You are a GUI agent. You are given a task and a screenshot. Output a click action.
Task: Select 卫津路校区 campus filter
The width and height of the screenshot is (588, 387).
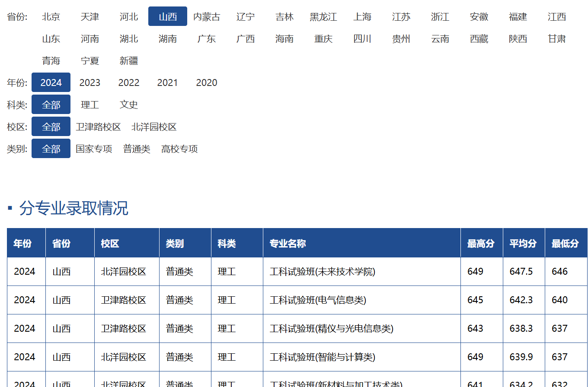click(x=98, y=127)
